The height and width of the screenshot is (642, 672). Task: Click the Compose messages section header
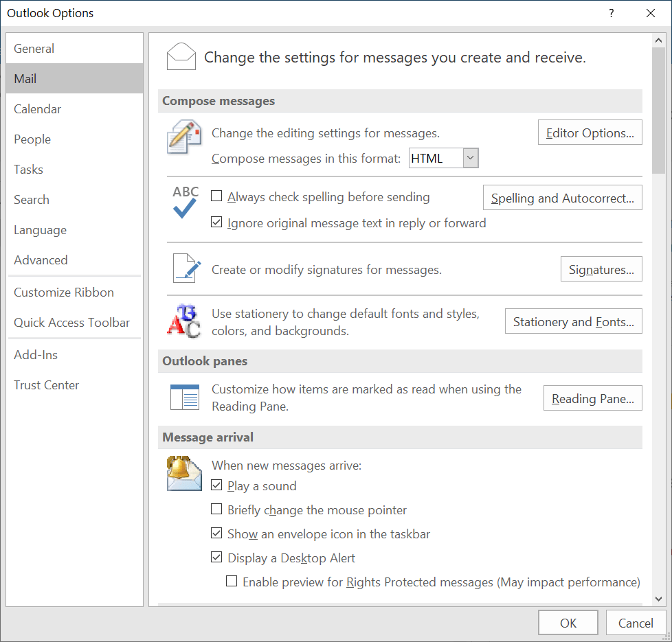(400, 101)
